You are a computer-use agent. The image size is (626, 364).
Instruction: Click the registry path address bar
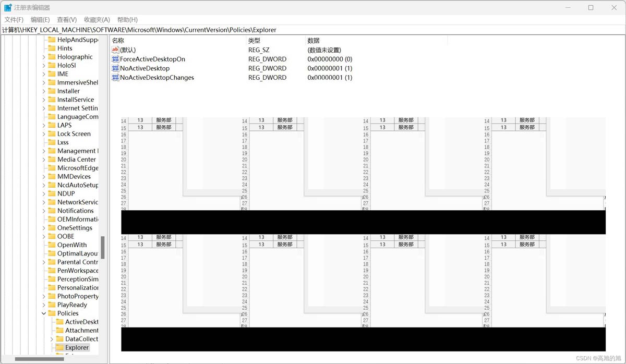[313, 30]
